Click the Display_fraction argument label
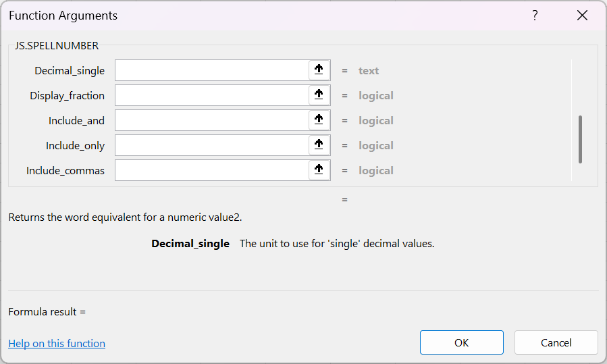This screenshot has height=364, width=607. coord(67,95)
